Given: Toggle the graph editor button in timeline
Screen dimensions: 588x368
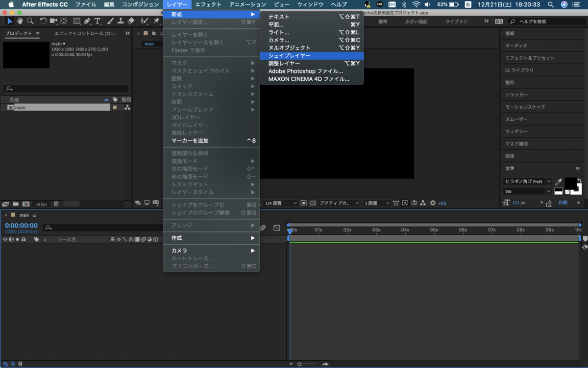Looking at the screenshot, I should tap(276, 228).
